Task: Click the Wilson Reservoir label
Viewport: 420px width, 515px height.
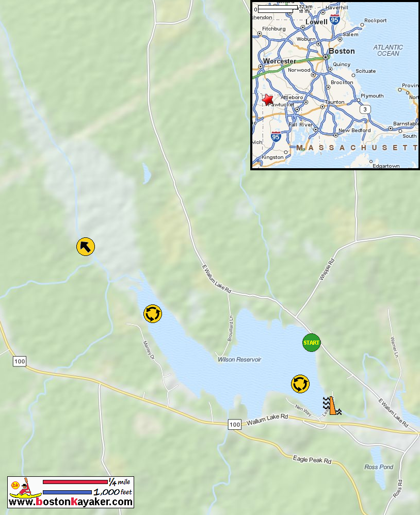Action: pyautogui.click(x=239, y=360)
